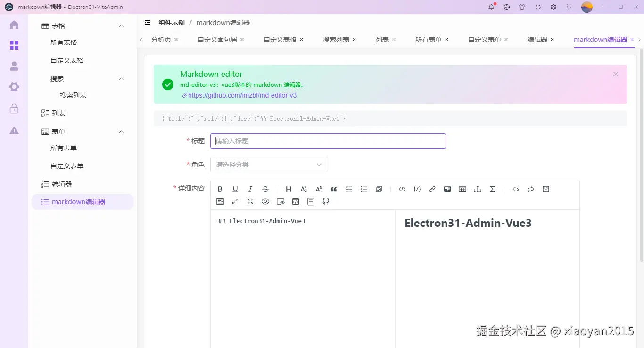Toggle underline formatting on the text
The width and height of the screenshot is (644, 348).
point(235,189)
